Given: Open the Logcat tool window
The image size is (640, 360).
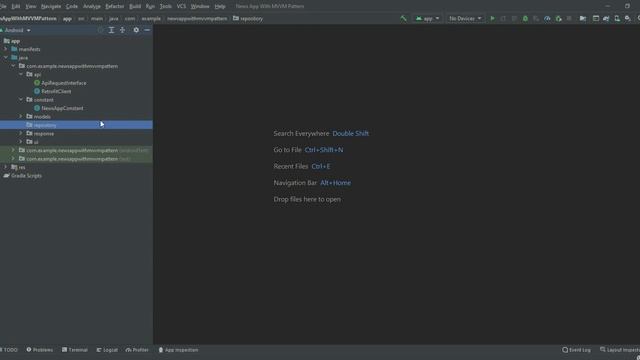Looking at the screenshot, I should [107, 350].
